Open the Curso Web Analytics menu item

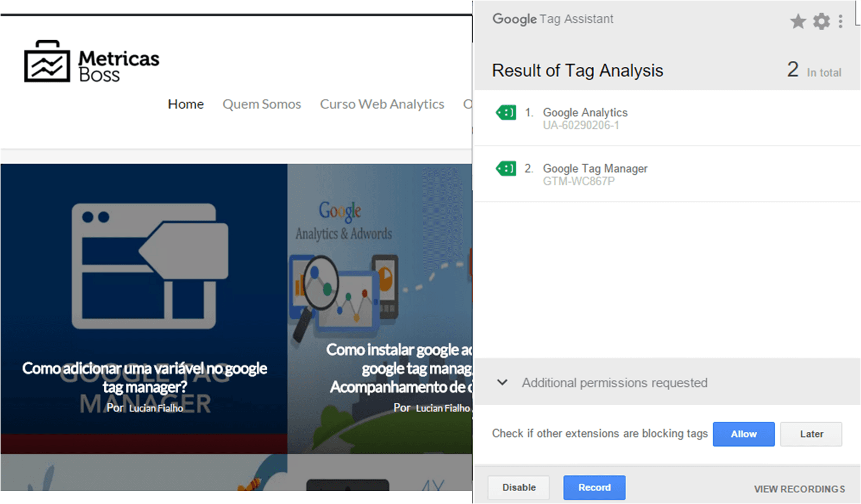click(382, 104)
